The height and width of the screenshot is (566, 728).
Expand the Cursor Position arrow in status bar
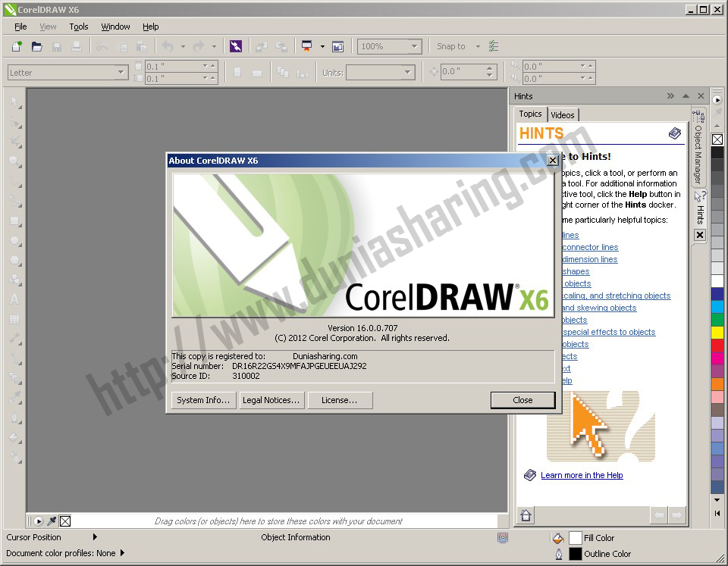pos(95,536)
